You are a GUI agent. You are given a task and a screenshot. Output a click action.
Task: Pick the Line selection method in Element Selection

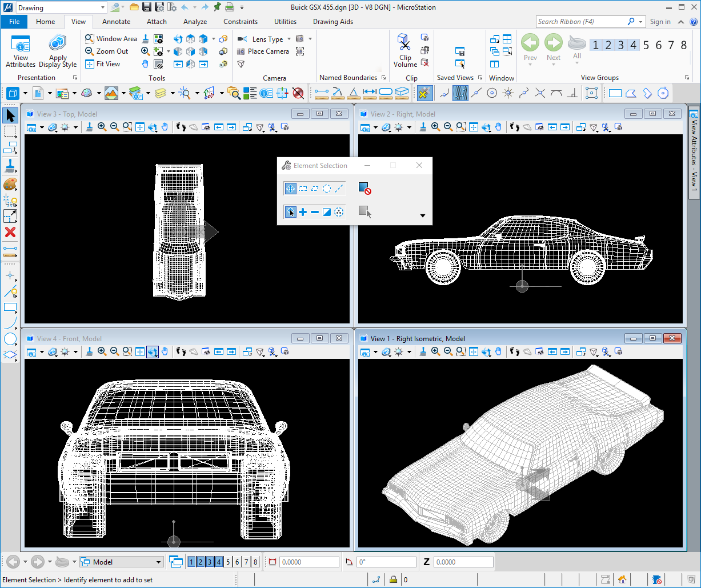pyautogui.click(x=339, y=188)
